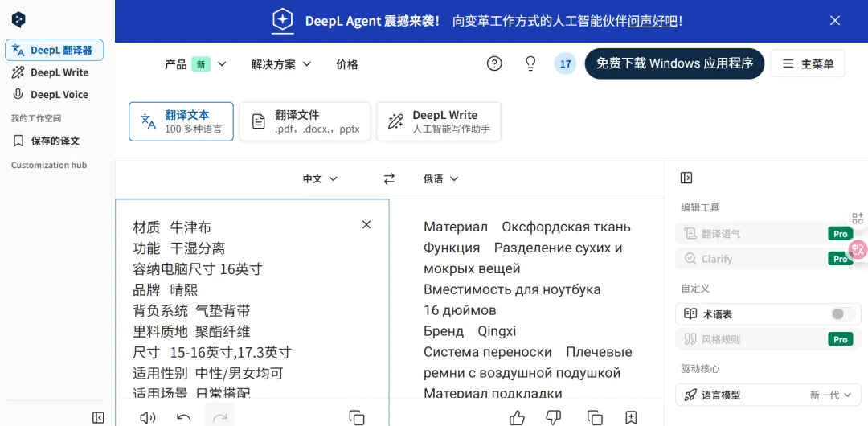The image size is (868, 426).
Task: Collapse the left sidebar with the bottom icon
Action: click(98, 417)
